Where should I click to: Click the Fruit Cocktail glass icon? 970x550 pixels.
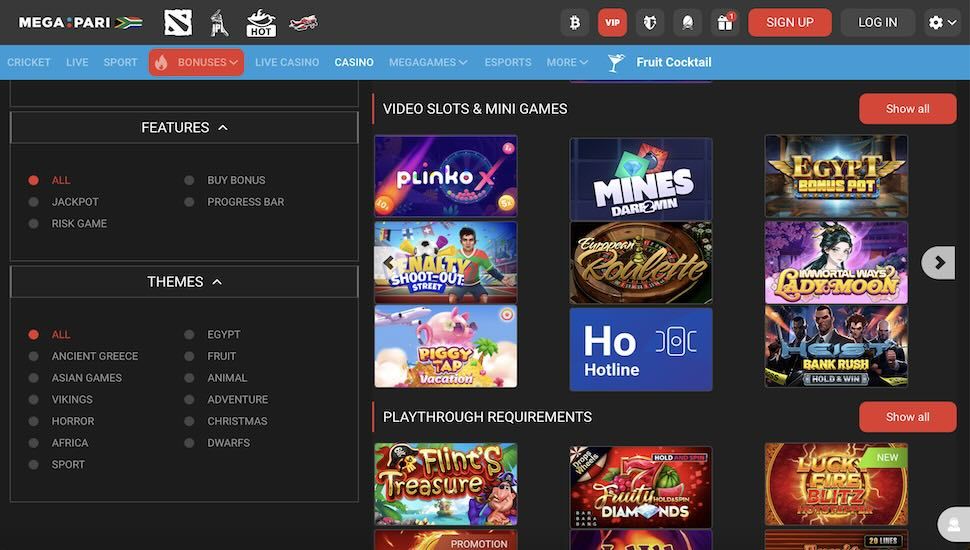tap(616, 62)
